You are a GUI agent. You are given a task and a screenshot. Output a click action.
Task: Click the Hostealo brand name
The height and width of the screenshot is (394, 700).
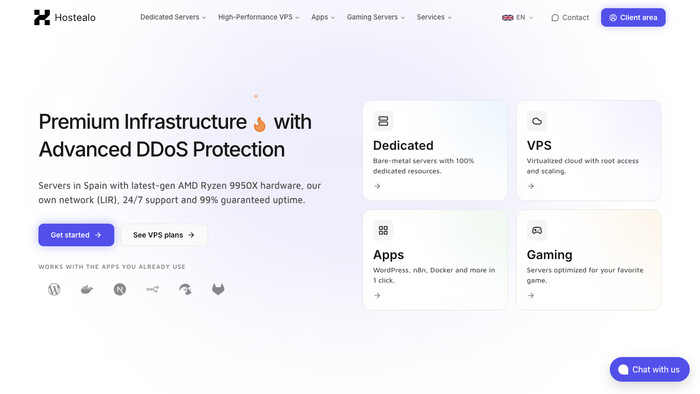click(x=75, y=17)
